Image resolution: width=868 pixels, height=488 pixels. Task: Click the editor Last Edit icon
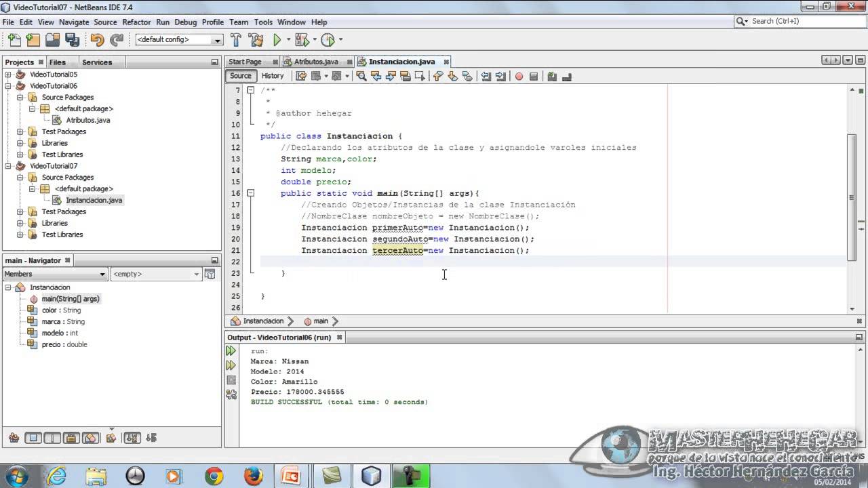tap(301, 76)
